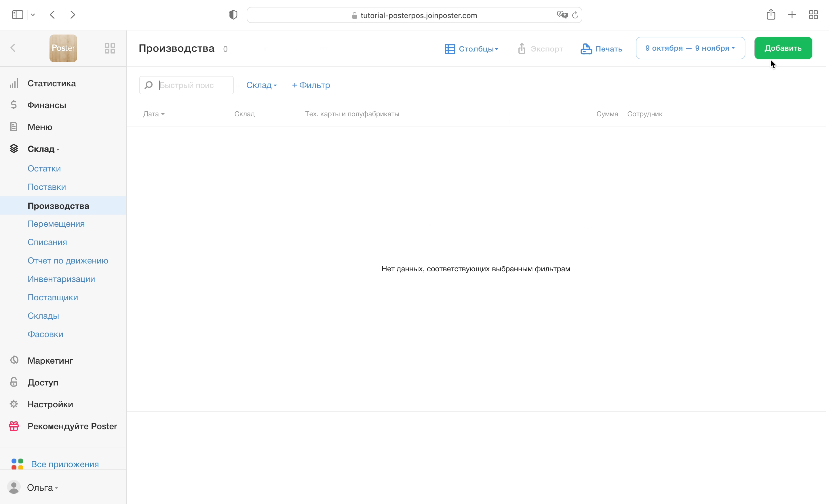This screenshot has height=504, width=829.
Task: Sort by the Дата column header
Action: click(x=154, y=114)
